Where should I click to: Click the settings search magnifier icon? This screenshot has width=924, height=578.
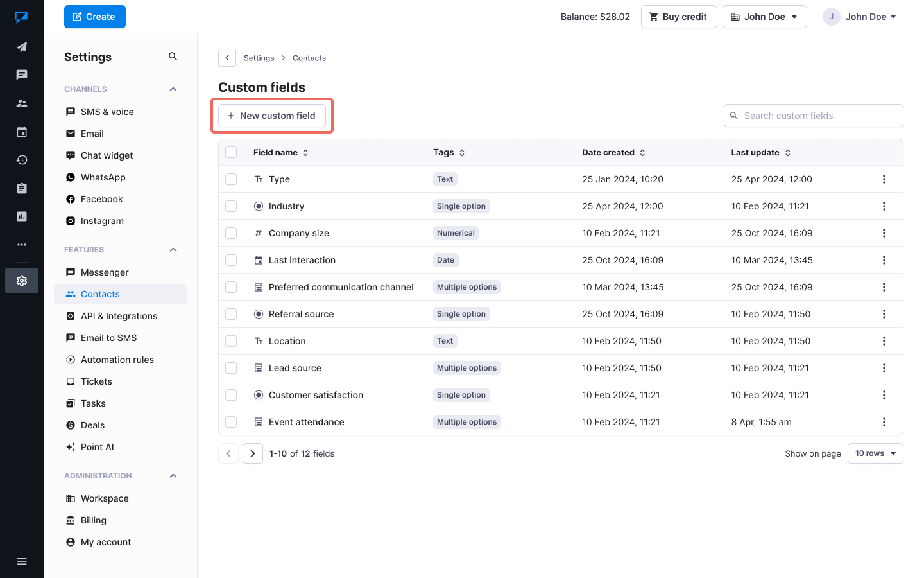(x=173, y=57)
